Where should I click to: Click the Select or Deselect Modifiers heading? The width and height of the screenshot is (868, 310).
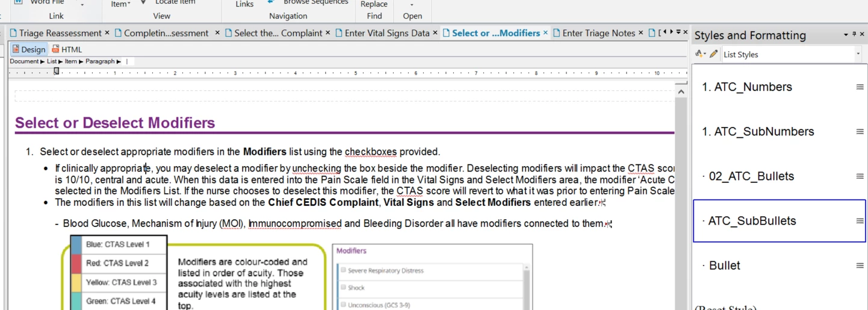115,123
